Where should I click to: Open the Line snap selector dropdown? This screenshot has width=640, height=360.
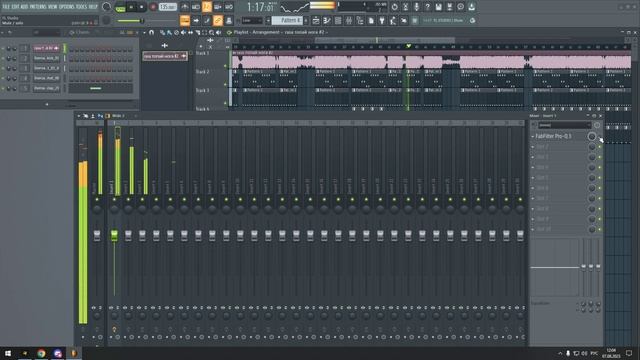coord(252,20)
